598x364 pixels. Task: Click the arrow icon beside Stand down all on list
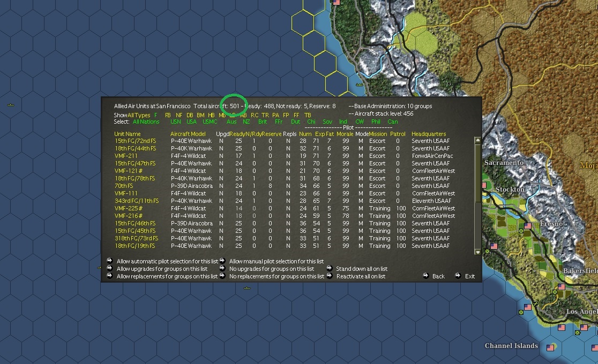point(328,268)
